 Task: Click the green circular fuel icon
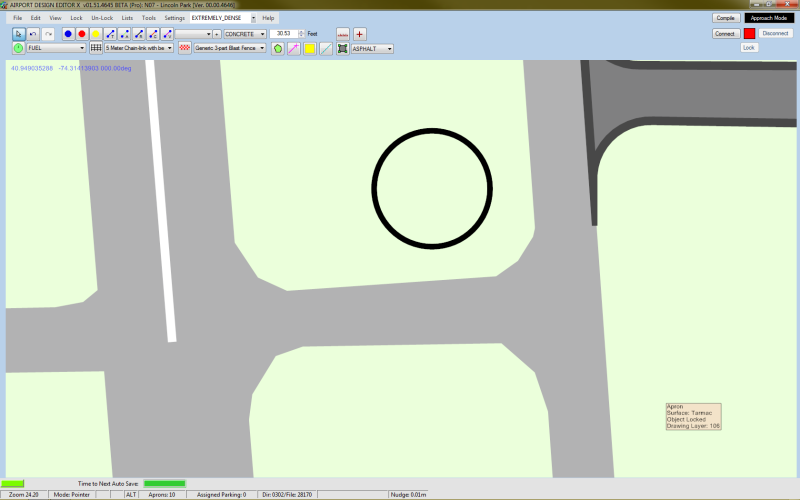click(x=18, y=48)
